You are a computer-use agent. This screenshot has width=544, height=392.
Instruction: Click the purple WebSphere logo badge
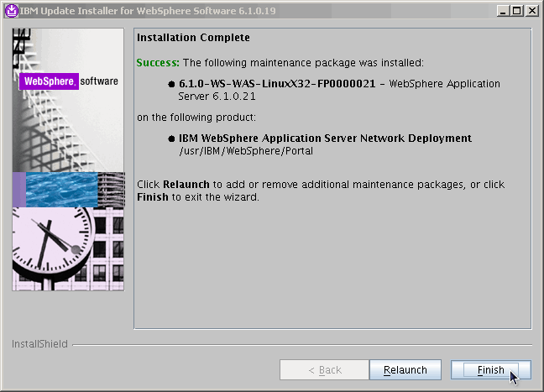[49, 81]
